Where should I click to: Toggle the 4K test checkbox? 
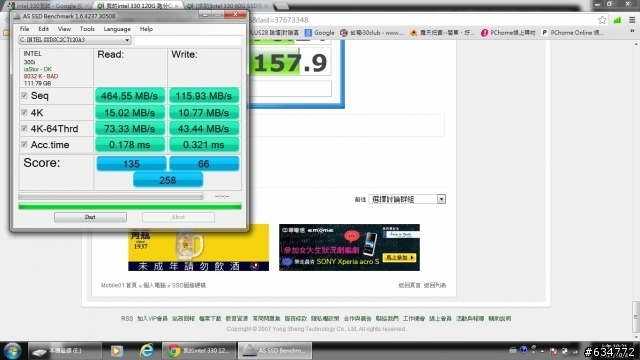point(24,112)
